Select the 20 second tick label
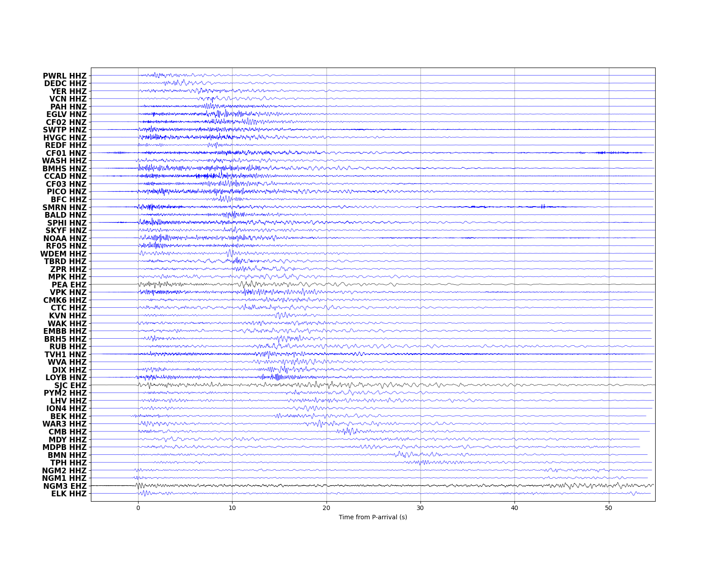The width and height of the screenshot is (728, 563). click(326, 508)
